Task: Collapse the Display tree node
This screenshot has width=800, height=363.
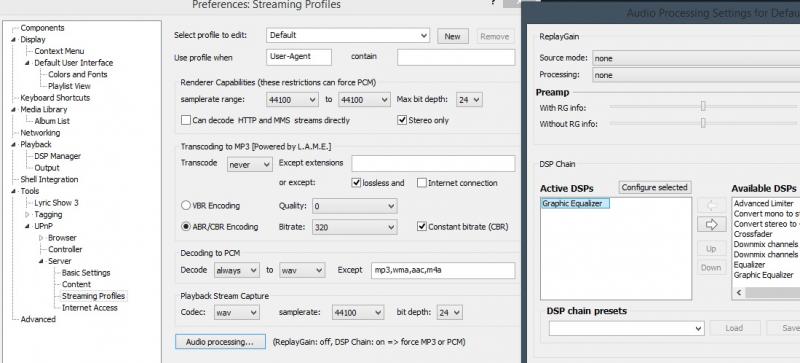Action: click(x=14, y=40)
